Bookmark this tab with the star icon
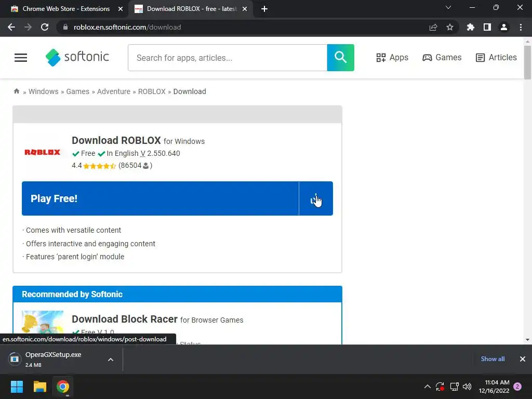 coord(450,27)
